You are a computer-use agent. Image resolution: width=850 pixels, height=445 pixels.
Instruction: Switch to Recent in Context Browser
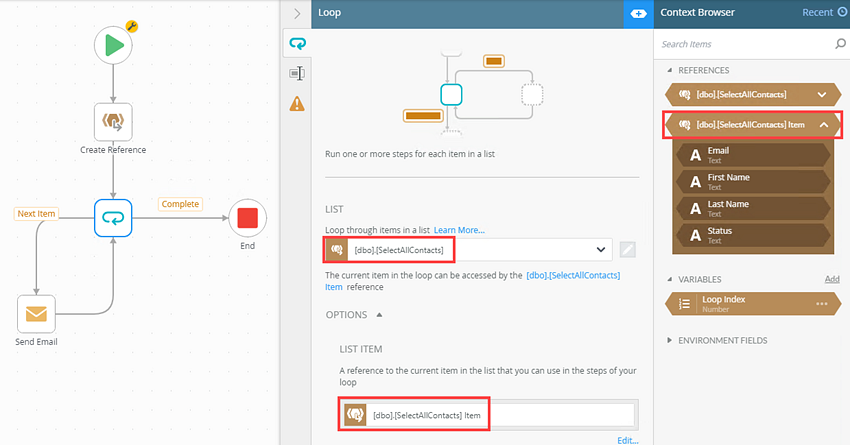click(817, 12)
